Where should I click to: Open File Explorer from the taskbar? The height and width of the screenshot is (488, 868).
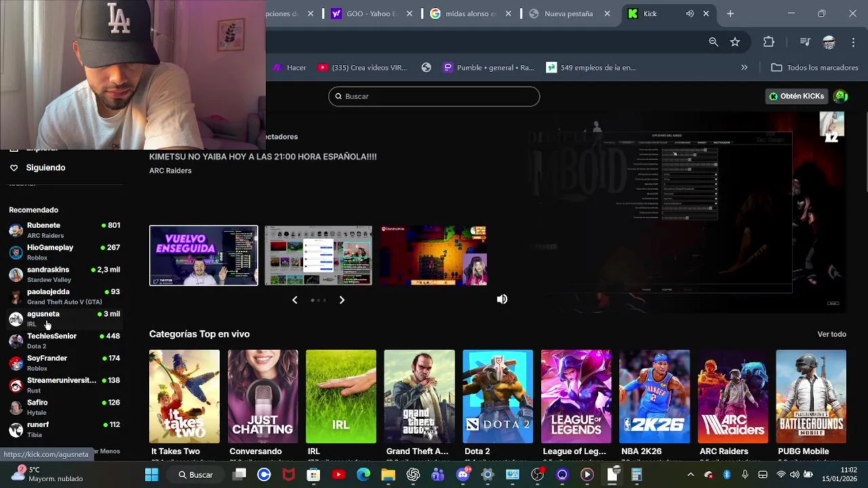point(388,475)
